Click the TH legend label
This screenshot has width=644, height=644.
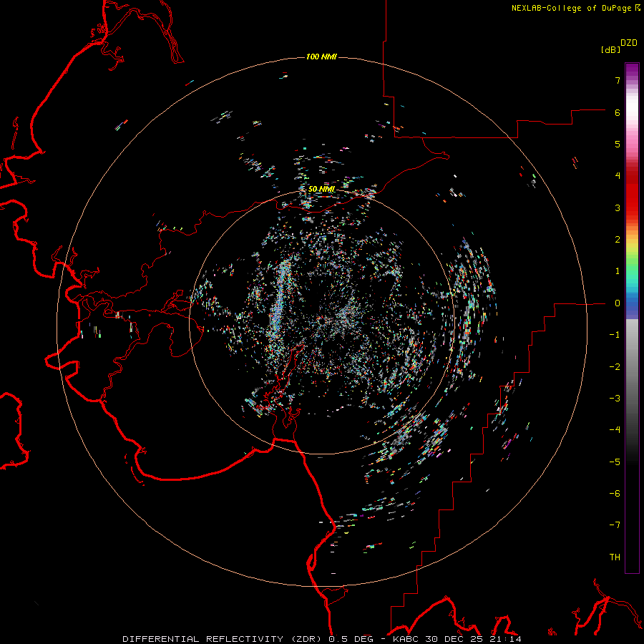[615, 557]
